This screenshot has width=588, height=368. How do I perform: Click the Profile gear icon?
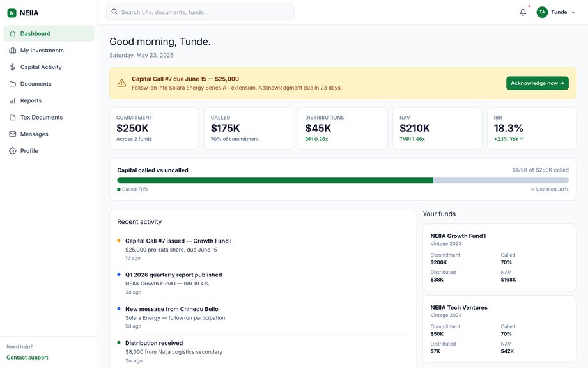tap(13, 151)
